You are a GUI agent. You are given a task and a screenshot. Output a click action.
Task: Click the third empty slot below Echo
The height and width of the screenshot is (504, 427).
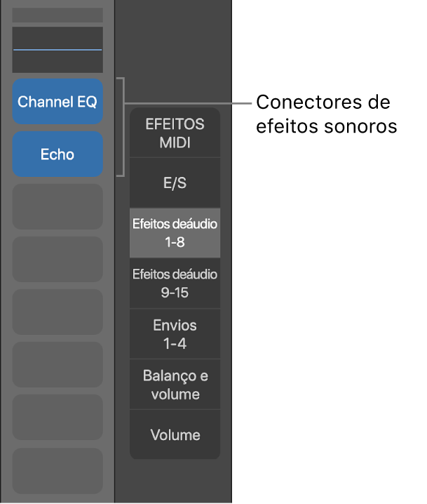coord(57,312)
